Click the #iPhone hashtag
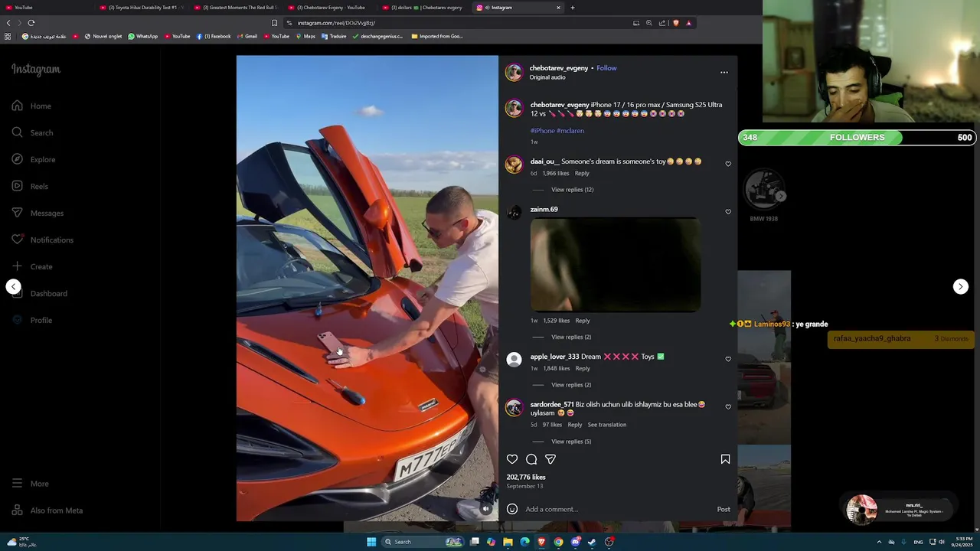This screenshot has width=980, height=551. click(542, 131)
